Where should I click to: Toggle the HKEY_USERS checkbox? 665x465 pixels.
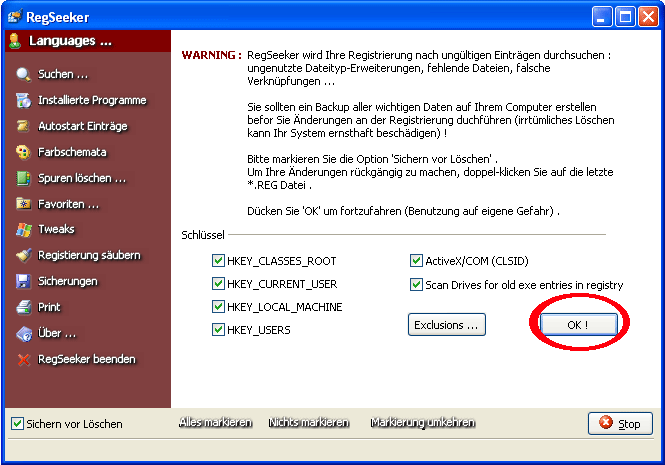click(218, 329)
